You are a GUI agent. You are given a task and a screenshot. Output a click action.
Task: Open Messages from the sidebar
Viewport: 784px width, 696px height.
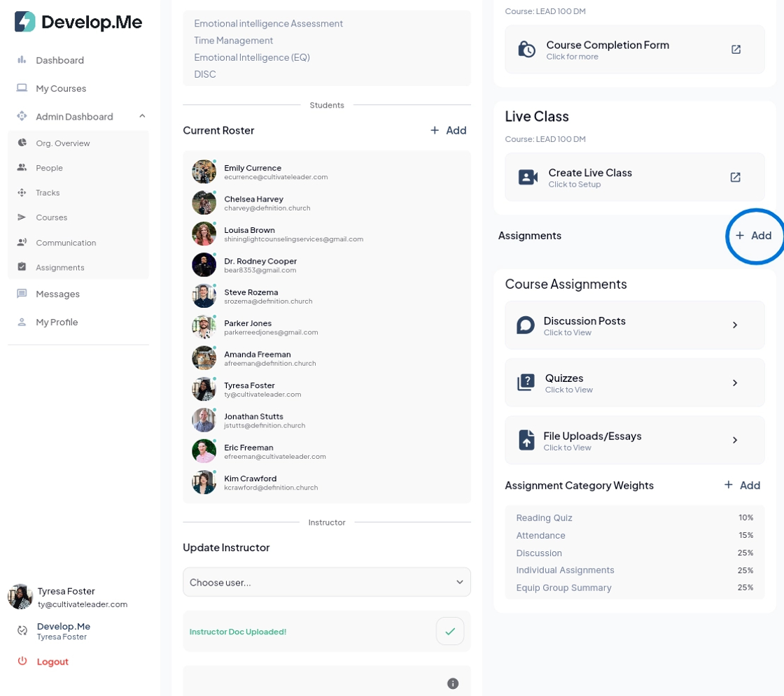(x=57, y=294)
